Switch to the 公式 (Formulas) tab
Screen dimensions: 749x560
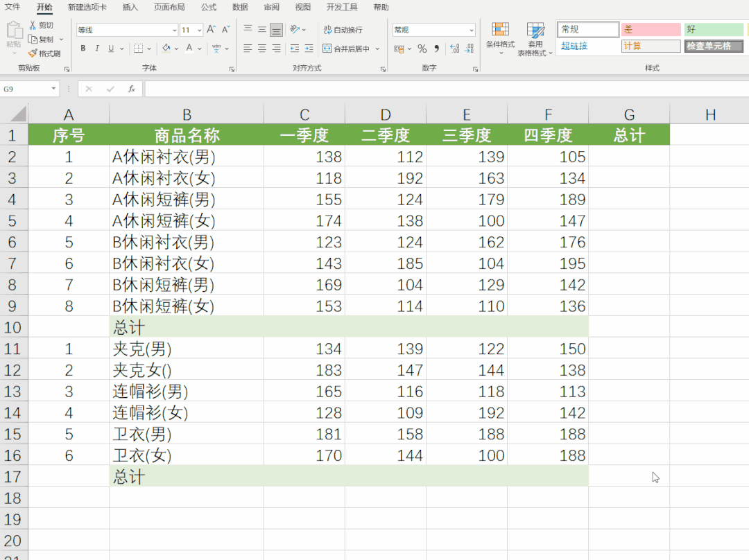pos(208,7)
